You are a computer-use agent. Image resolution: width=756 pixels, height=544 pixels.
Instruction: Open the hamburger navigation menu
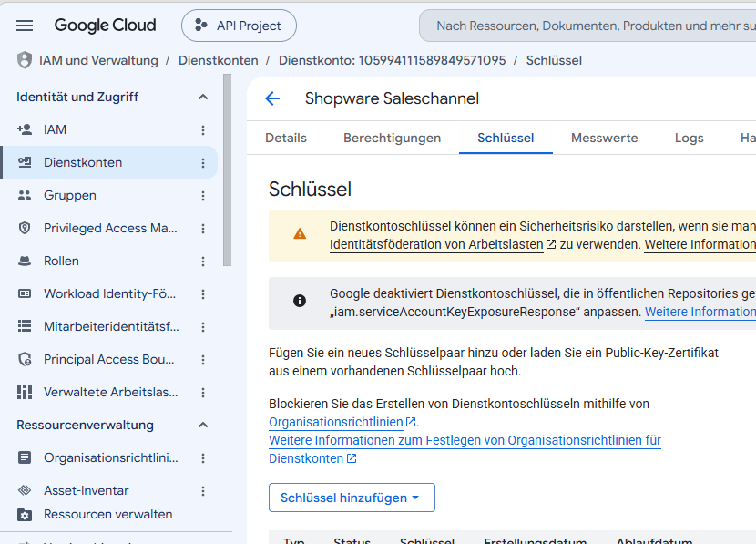point(25,26)
